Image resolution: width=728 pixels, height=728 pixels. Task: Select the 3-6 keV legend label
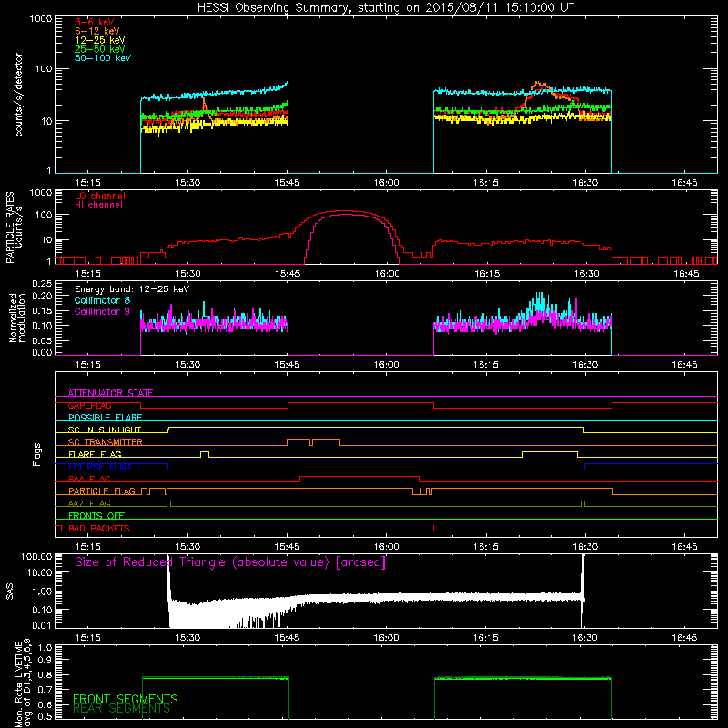click(x=94, y=22)
